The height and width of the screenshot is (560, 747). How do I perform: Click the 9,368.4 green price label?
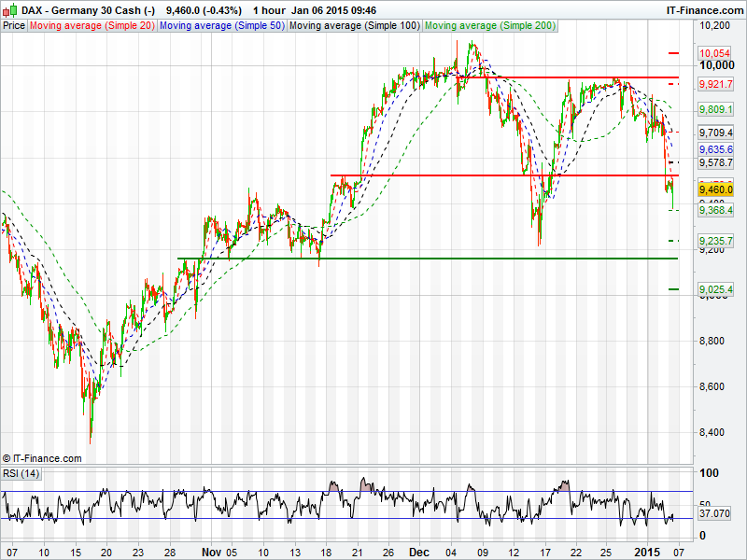(715, 210)
